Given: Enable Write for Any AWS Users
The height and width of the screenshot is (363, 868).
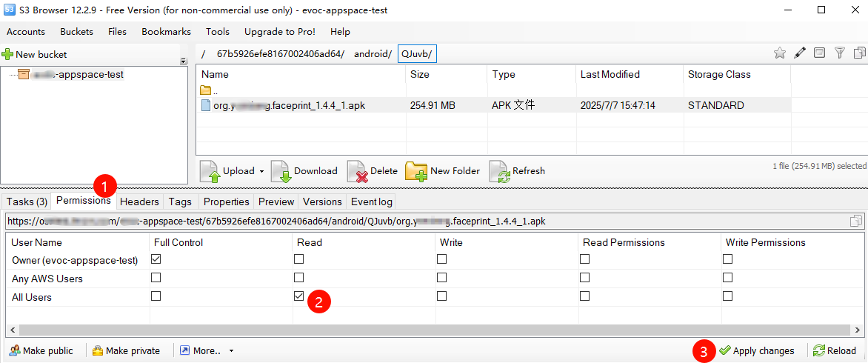Looking at the screenshot, I should (x=441, y=277).
